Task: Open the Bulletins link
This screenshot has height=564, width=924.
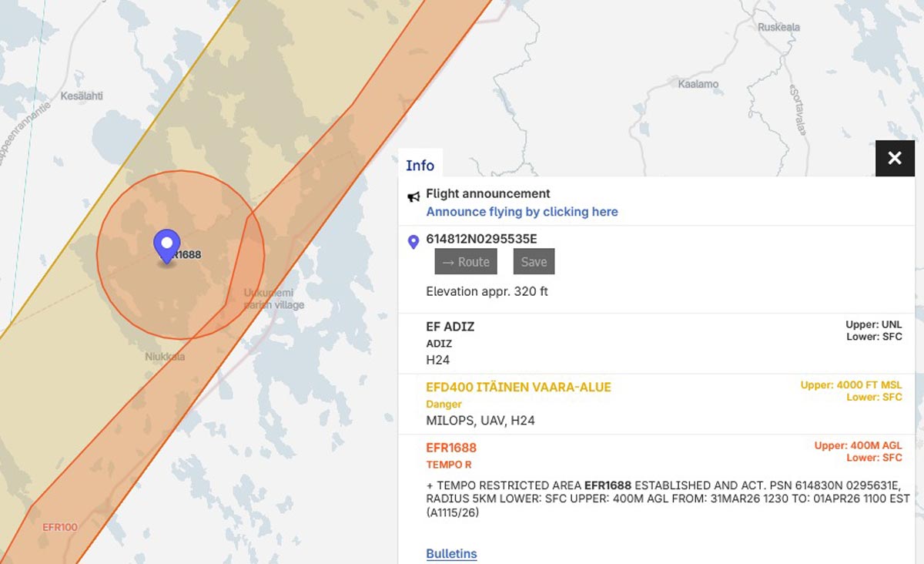Action: click(451, 554)
